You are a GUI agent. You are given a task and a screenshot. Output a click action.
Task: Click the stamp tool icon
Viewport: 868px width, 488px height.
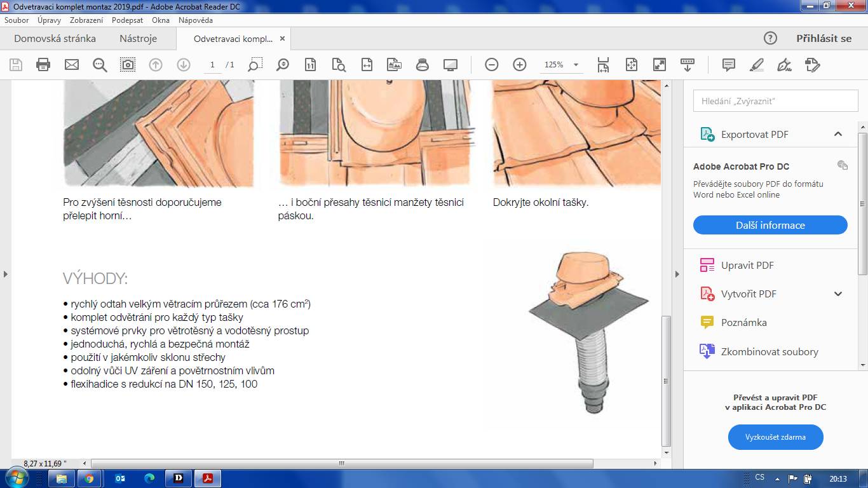click(423, 65)
